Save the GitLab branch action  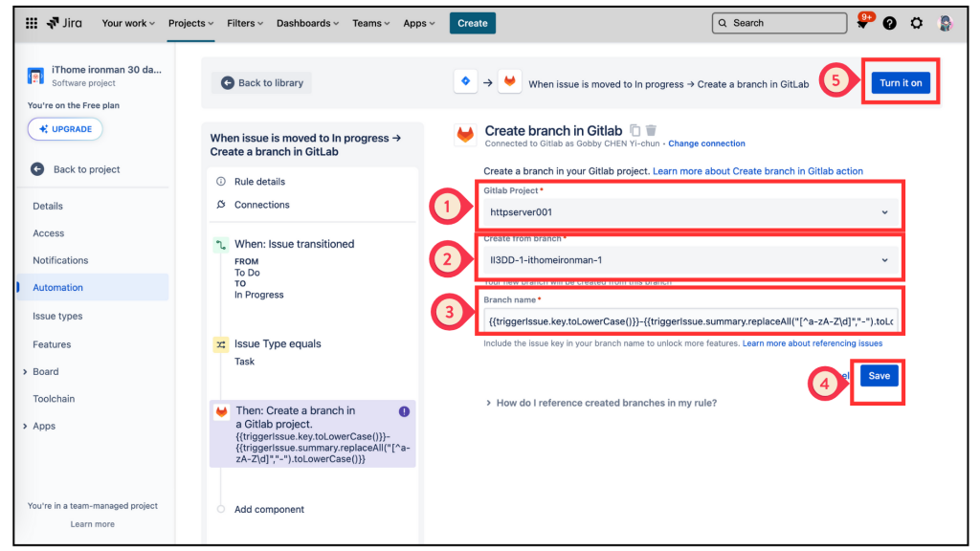click(x=879, y=375)
